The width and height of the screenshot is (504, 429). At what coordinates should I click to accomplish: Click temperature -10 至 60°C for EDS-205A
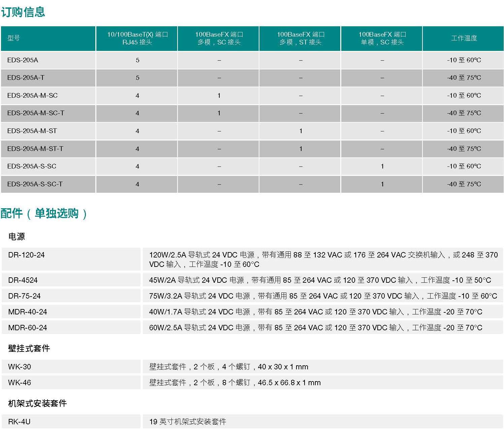pyautogui.click(x=464, y=60)
